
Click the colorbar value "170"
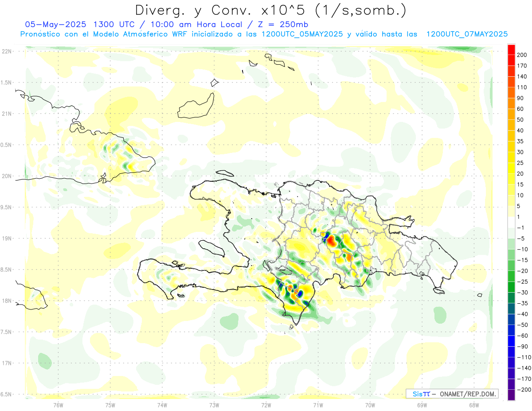tap(522, 66)
